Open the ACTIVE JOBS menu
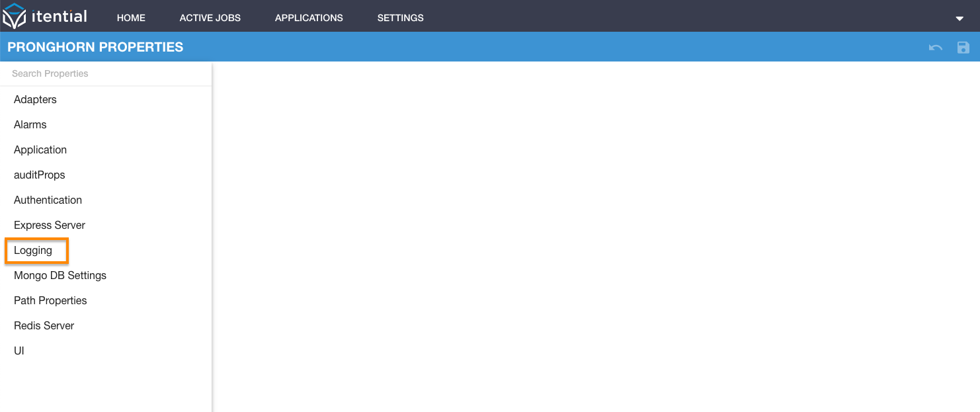This screenshot has width=980, height=412. (x=210, y=18)
